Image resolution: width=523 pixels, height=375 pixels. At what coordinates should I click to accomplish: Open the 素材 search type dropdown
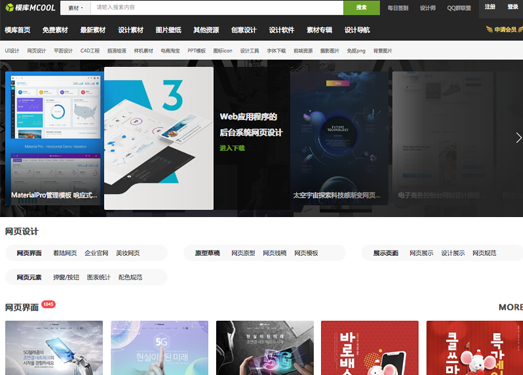(76, 8)
